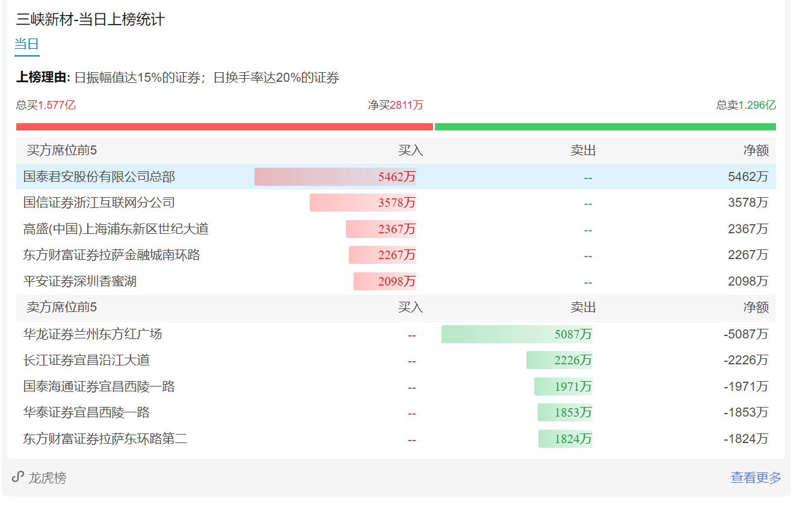Click the -2226万 net amount cell
The image size is (800, 532).
[746, 360]
